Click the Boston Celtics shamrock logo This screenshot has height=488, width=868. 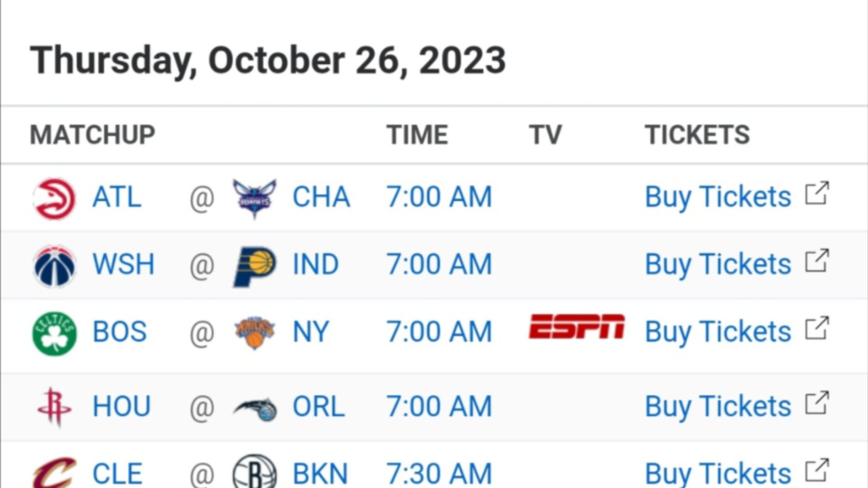point(55,333)
